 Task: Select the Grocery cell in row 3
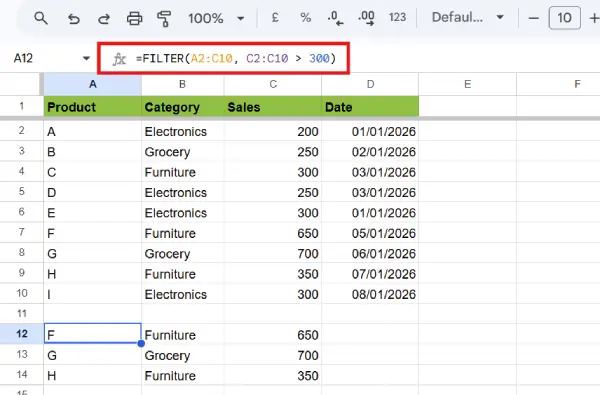183,152
